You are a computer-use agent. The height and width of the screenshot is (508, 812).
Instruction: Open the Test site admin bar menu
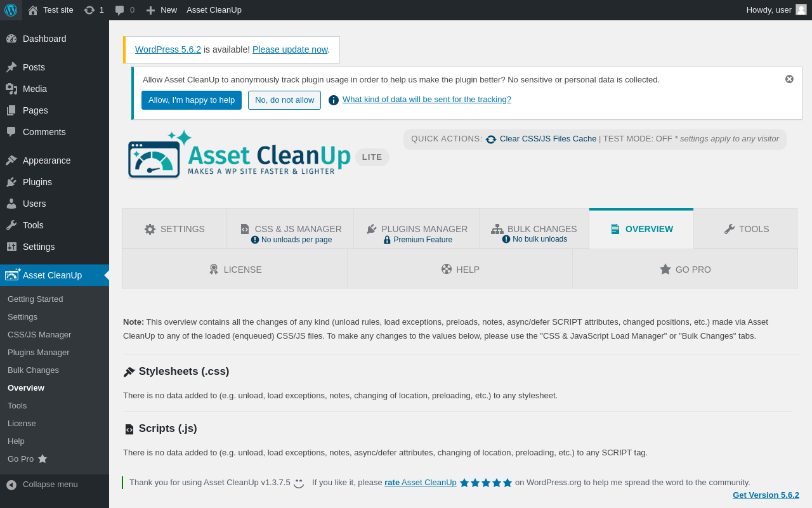click(x=51, y=10)
